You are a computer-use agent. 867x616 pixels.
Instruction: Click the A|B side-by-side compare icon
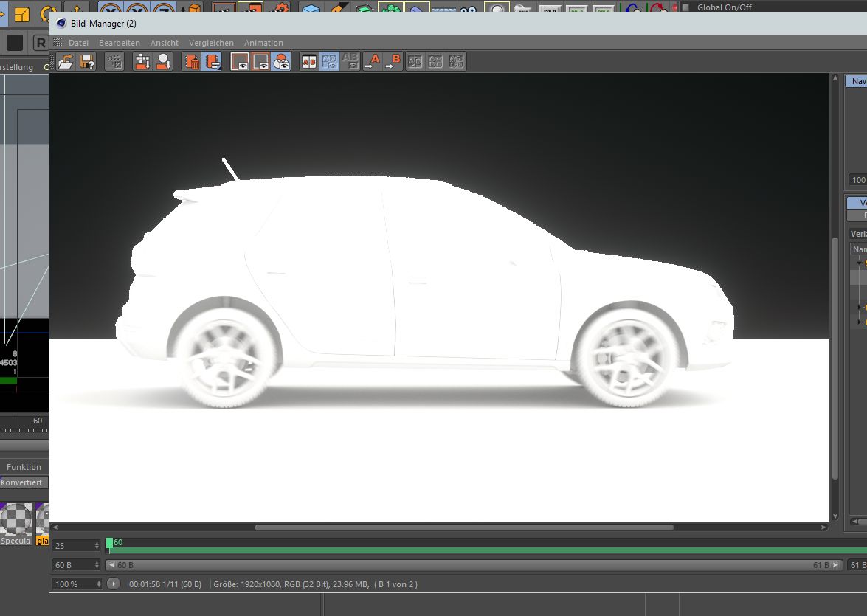coord(308,62)
